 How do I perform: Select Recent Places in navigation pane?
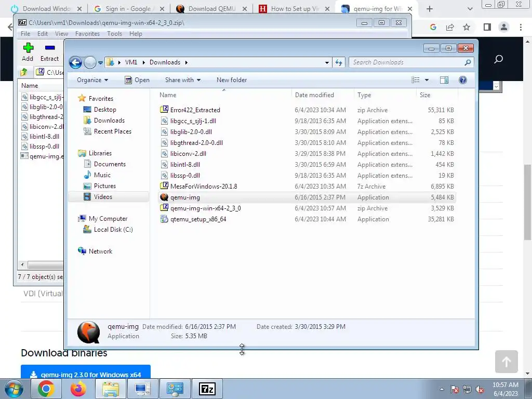pos(112,131)
